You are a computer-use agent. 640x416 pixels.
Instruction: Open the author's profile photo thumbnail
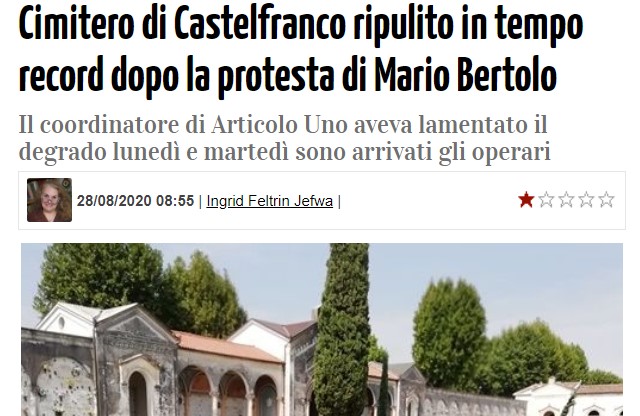[x=49, y=200]
